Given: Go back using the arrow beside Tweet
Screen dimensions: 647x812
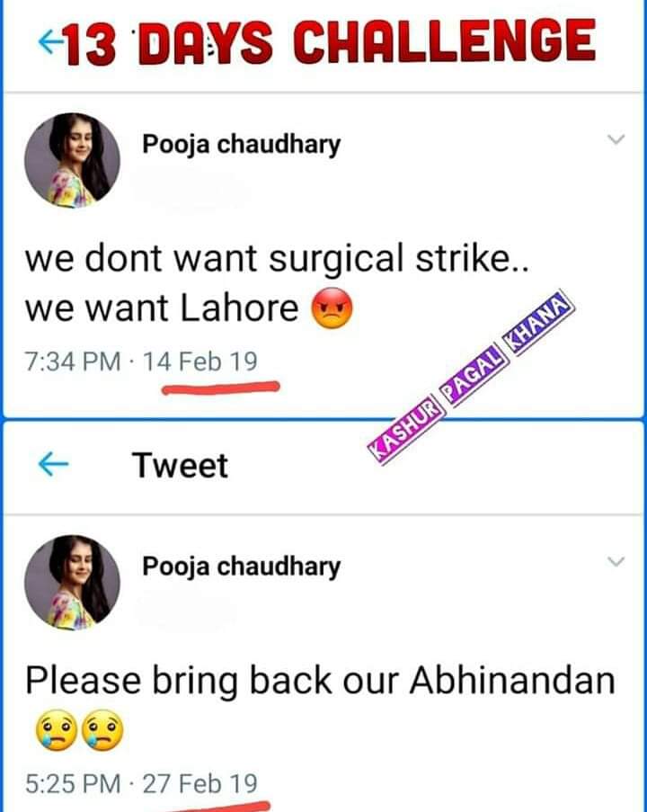Looking at the screenshot, I should pos(53,463).
